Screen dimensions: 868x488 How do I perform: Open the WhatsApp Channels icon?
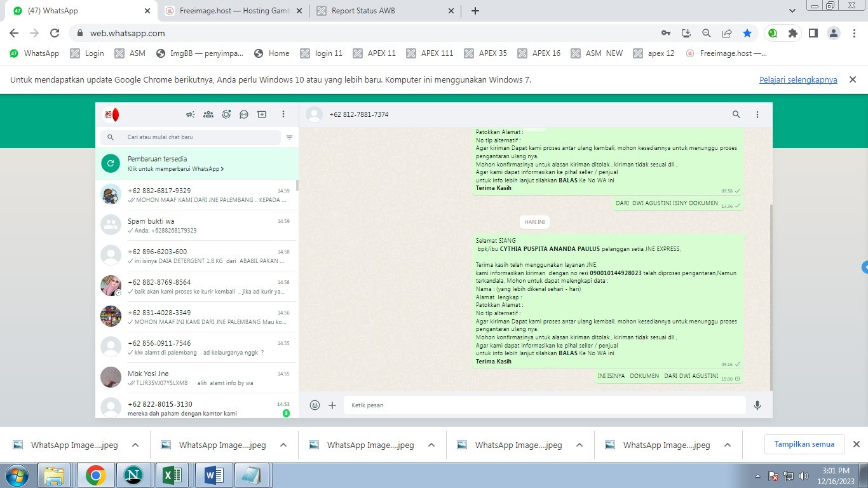click(x=244, y=114)
